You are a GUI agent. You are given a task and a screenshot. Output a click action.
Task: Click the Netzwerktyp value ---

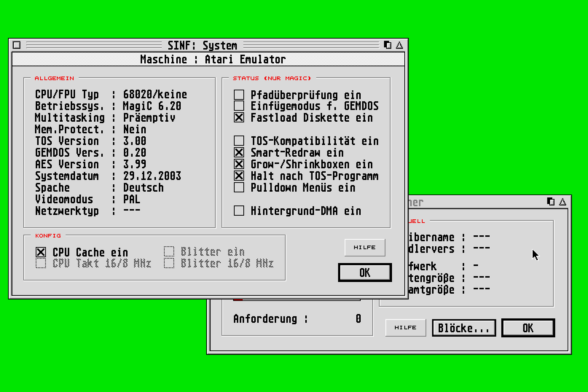pyautogui.click(x=132, y=210)
